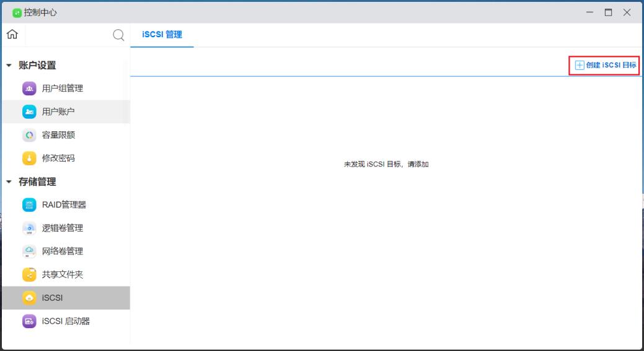Collapse the 账户设置 section arrow
This screenshot has width=644, height=351.
coord(9,66)
